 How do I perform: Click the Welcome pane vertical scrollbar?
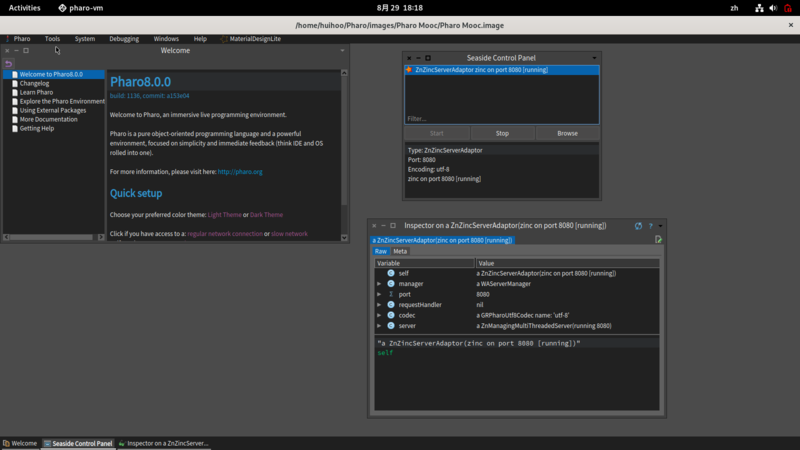coord(345,150)
